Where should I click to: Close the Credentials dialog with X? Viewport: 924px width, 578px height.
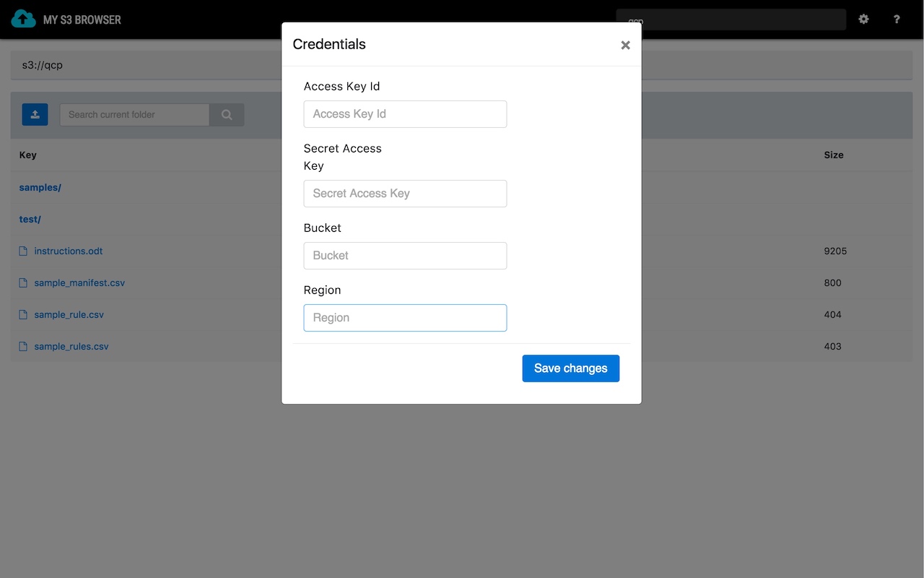tap(625, 45)
